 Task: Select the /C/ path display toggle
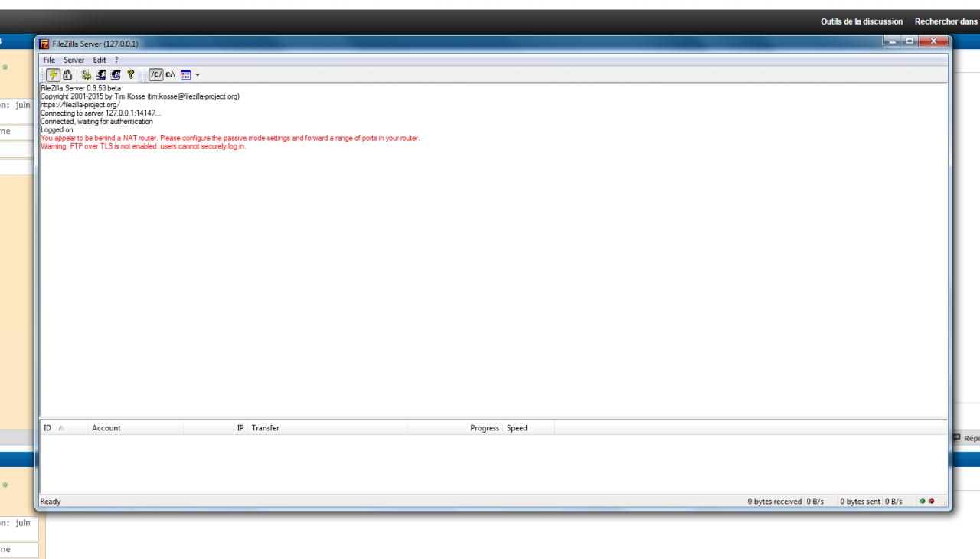pos(155,74)
